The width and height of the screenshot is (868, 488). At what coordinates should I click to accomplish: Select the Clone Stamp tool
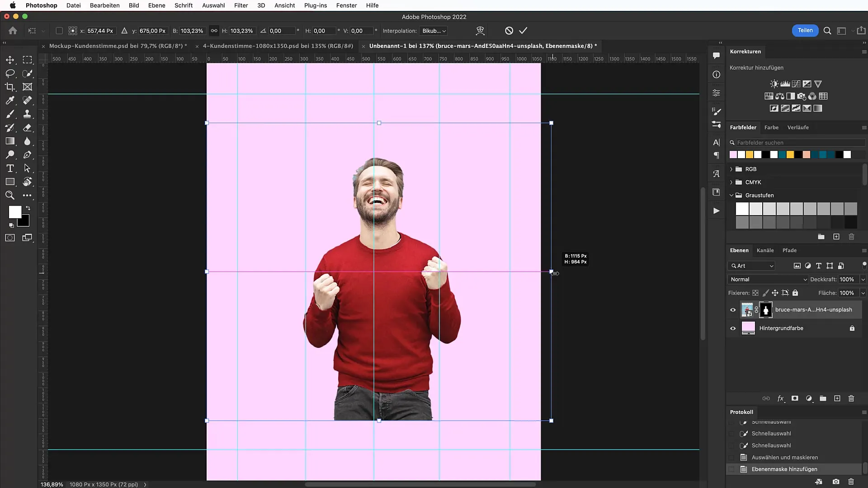[28, 114]
